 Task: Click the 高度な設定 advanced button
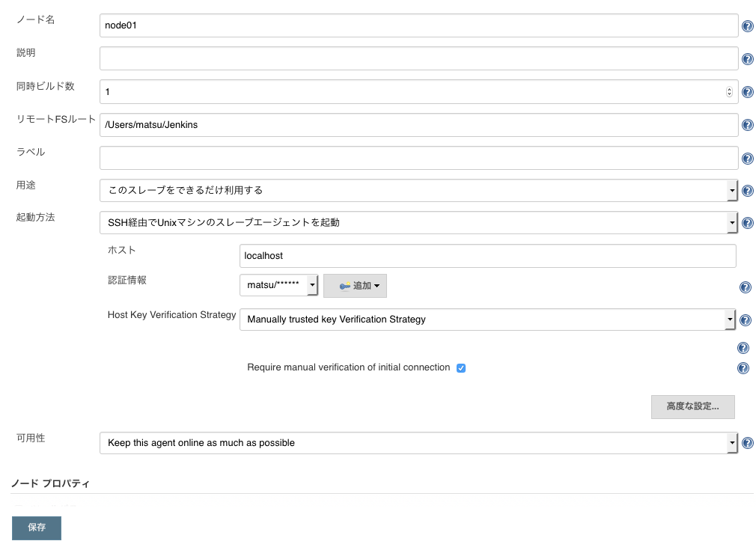point(692,406)
